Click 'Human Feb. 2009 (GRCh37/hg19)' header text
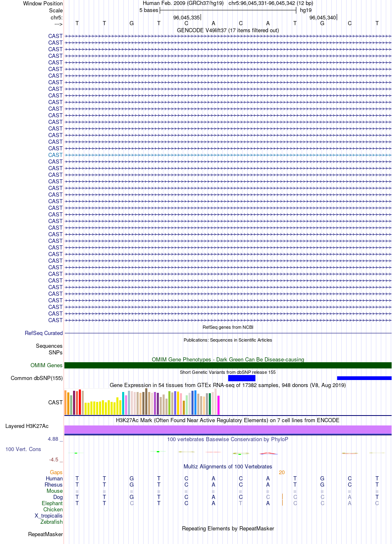This screenshot has width=392, height=544. point(183,3)
